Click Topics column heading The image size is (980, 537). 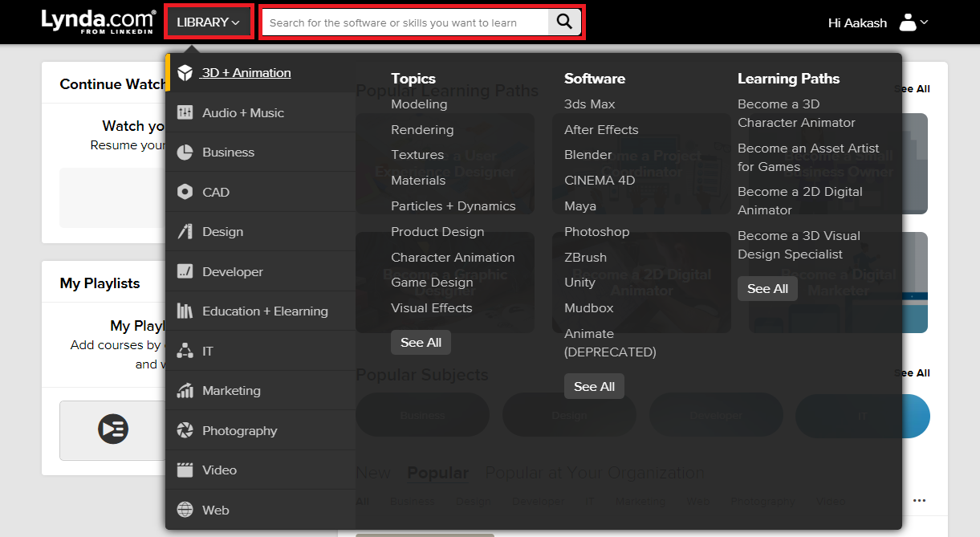pyautogui.click(x=413, y=79)
